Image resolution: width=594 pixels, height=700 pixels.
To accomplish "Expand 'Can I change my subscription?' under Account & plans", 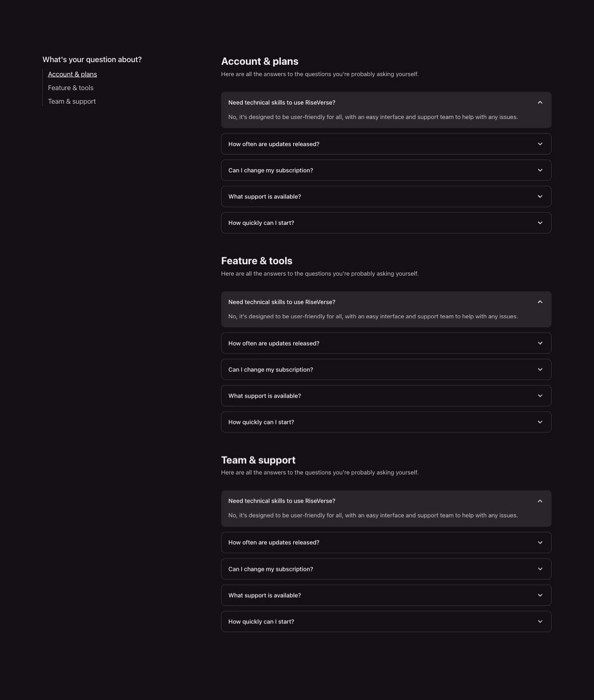I will 386,170.
